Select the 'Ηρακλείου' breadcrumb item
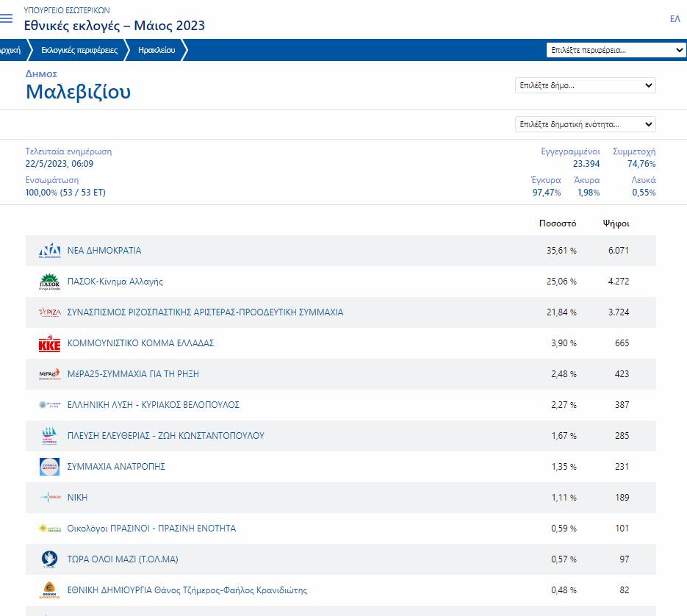687x616 pixels. pyautogui.click(x=157, y=50)
